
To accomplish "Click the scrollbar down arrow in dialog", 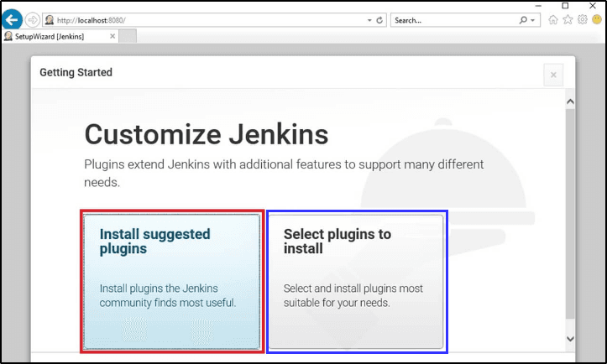I will (570, 338).
